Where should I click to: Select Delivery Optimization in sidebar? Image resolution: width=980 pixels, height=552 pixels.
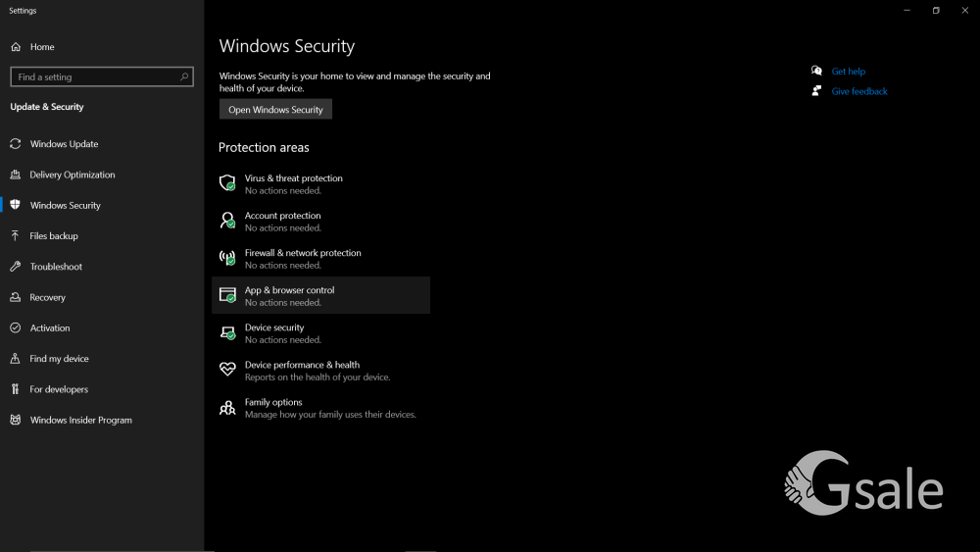[72, 175]
